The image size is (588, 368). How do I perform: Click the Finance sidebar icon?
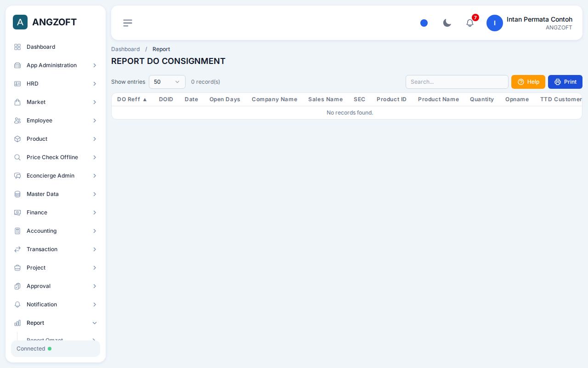[x=17, y=213]
